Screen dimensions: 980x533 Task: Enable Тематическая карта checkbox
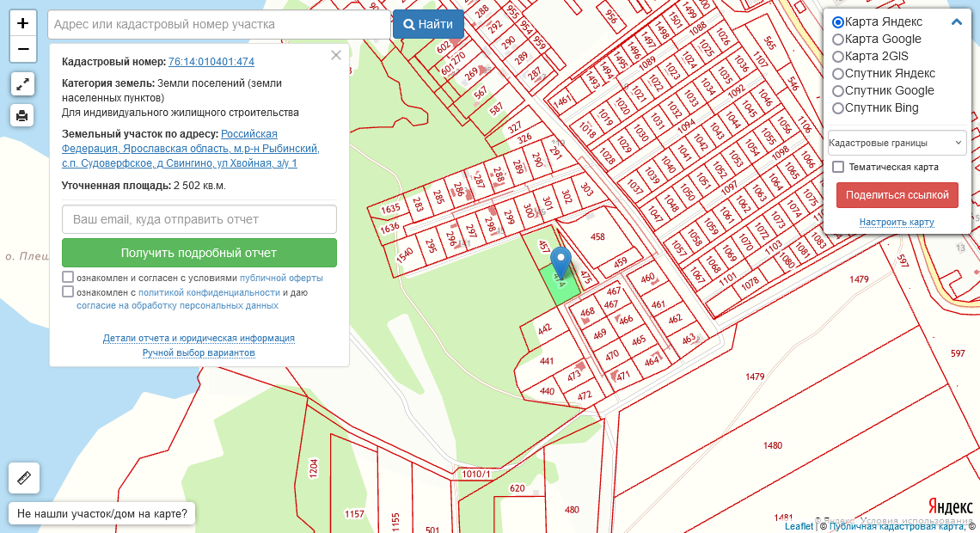point(838,167)
